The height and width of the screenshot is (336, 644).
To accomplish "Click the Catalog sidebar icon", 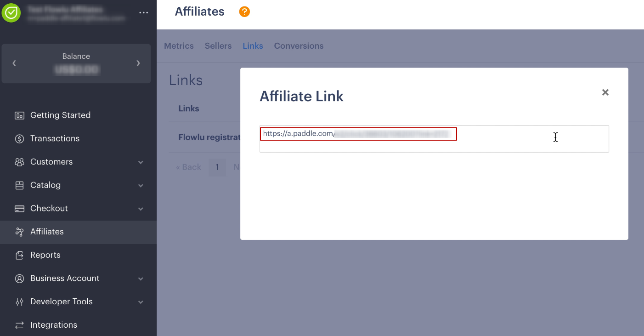I will 19,185.
